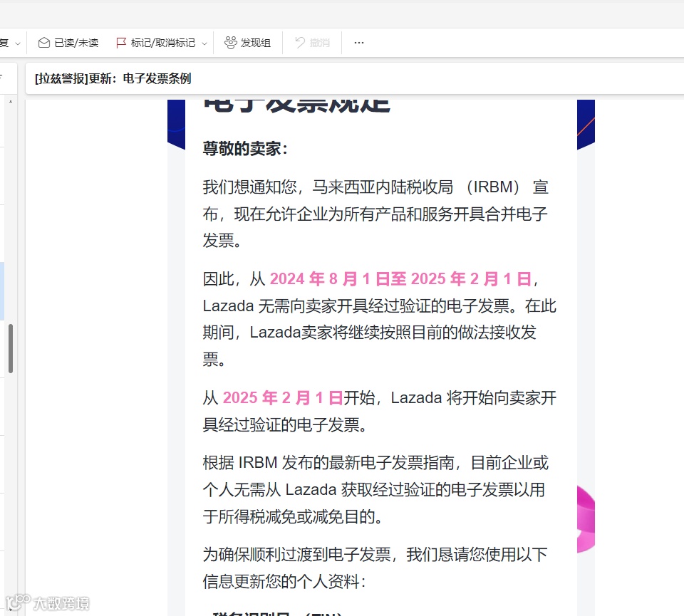Click the 大数跨境 watermark logo
Viewport: 684px width, 616px height.
click(x=47, y=602)
